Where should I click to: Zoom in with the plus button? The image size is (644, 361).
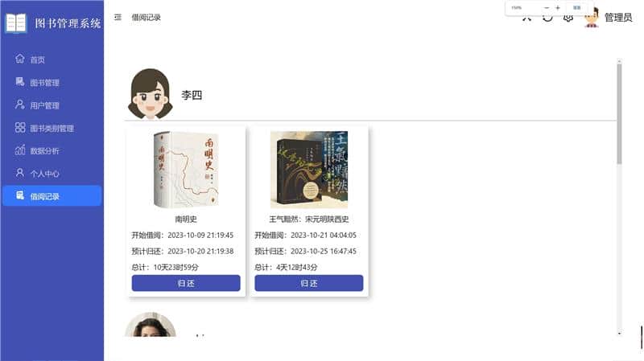(558, 8)
